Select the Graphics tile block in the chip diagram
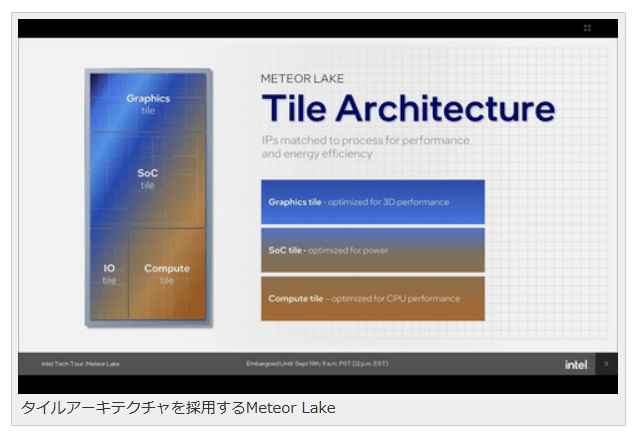 pos(148,103)
